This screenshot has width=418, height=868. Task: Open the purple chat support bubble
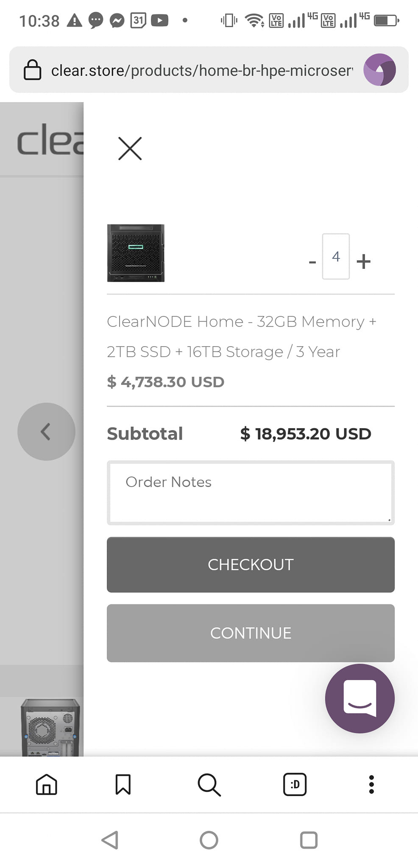click(359, 698)
